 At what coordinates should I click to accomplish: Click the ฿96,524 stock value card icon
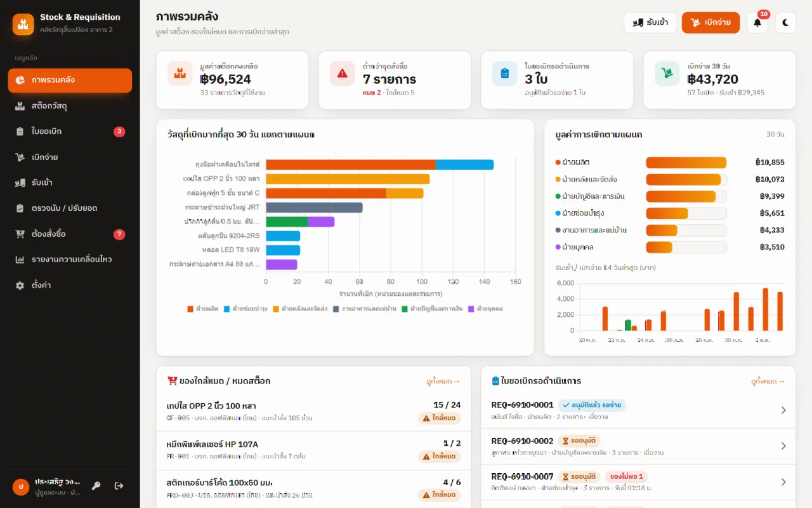tap(180, 74)
